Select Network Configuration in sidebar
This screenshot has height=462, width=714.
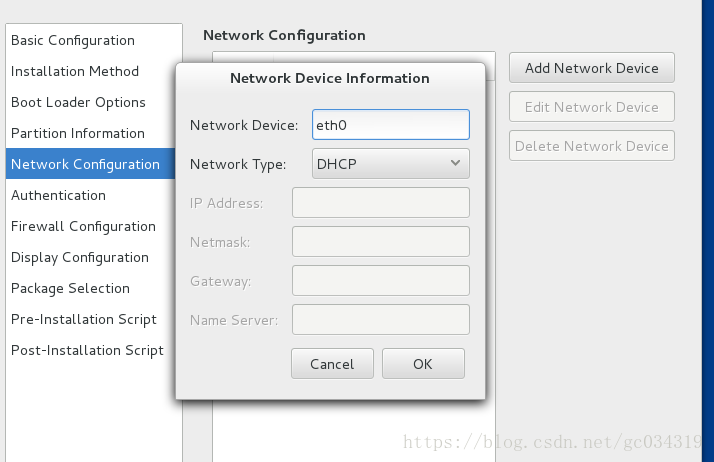[x=91, y=164]
